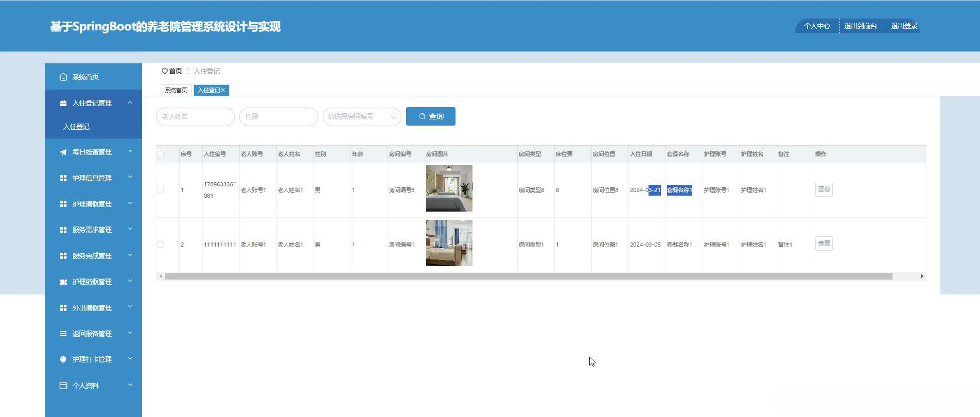Open the 请选择房间编号 dropdown
The width and height of the screenshot is (980, 417).
click(362, 116)
